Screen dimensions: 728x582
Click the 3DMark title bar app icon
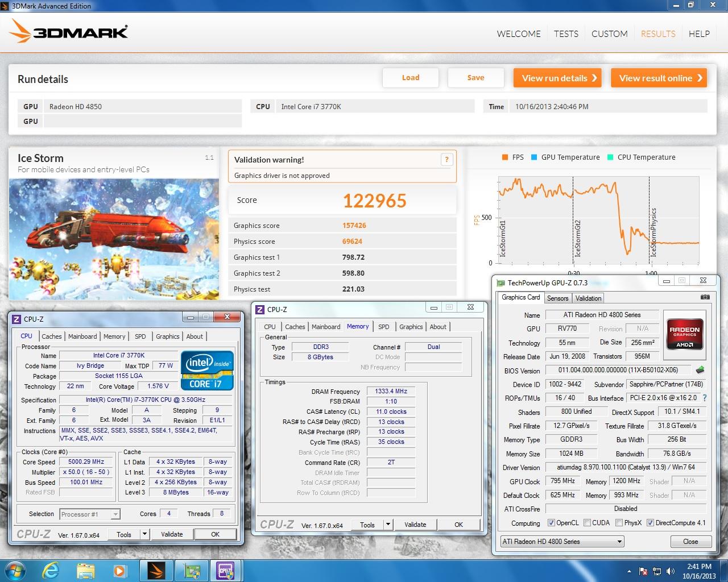click(x=6, y=6)
